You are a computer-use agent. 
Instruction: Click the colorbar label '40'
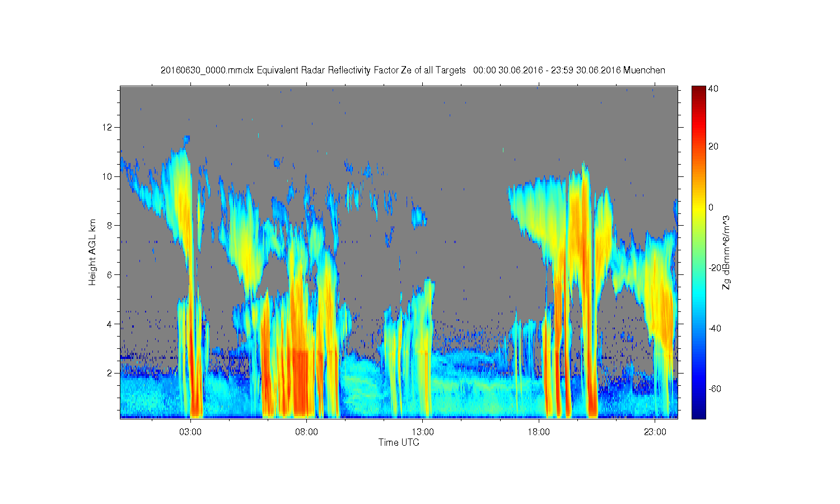pyautogui.click(x=713, y=89)
